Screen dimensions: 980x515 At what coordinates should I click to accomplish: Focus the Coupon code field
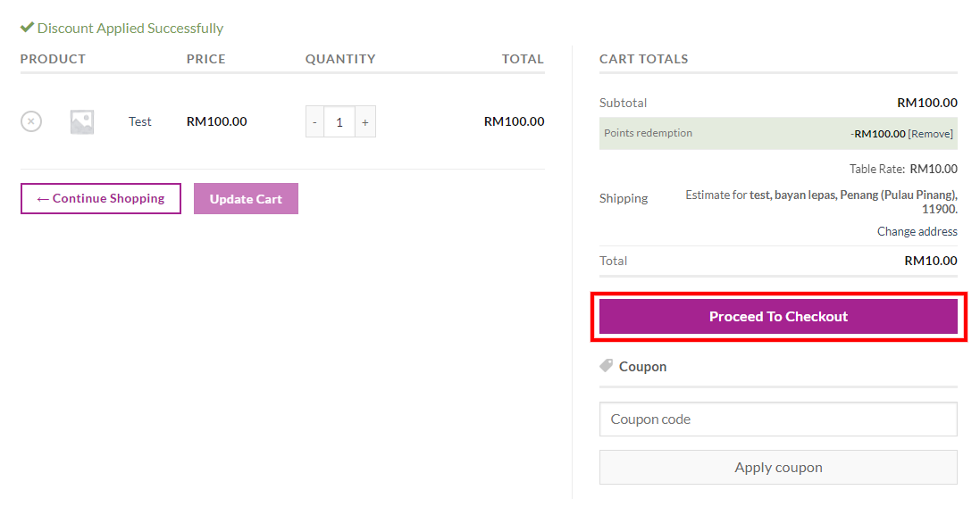coord(778,419)
